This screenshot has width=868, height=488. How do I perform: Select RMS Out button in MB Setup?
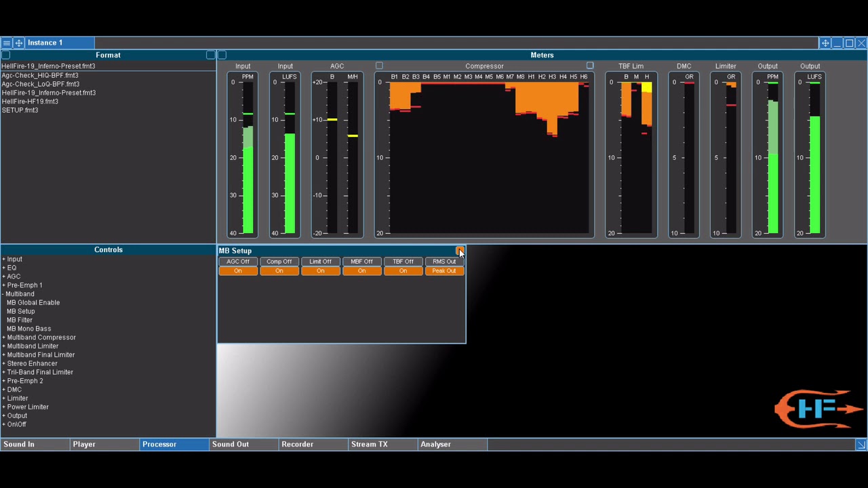(x=445, y=262)
